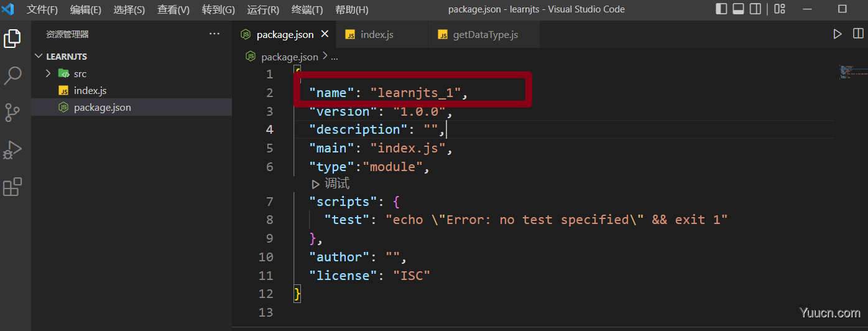Maximize the VS Code window
The height and width of the screenshot is (331, 868).
[x=843, y=9]
